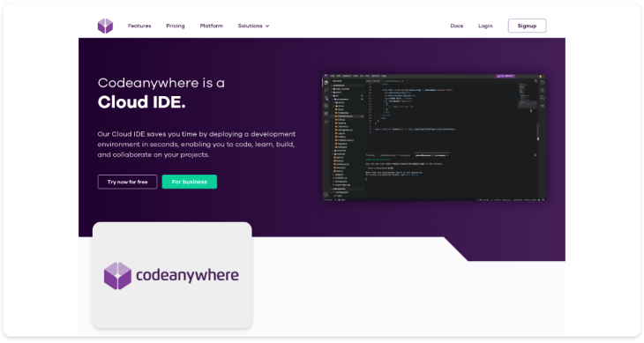The width and height of the screenshot is (644, 343).
Task: Click the Signup button
Action: 527,26
